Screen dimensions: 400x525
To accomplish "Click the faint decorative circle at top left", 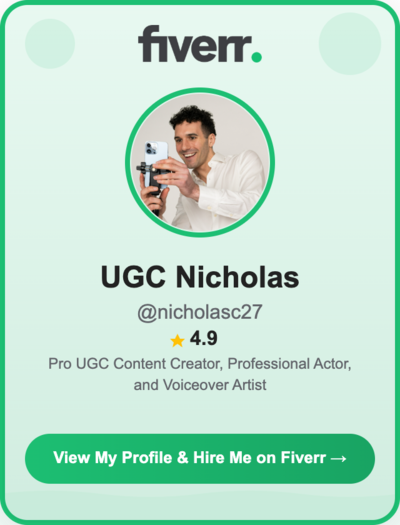I will pos(50,44).
